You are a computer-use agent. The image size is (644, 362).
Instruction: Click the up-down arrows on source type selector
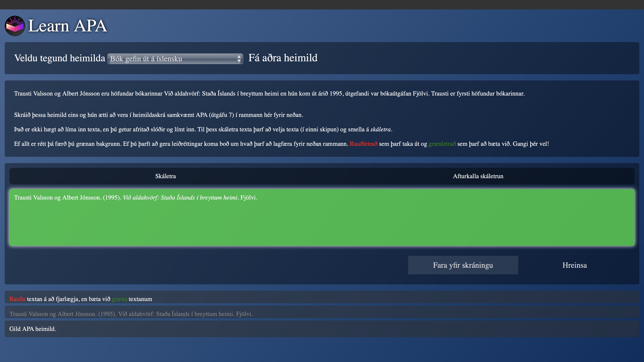point(239,59)
